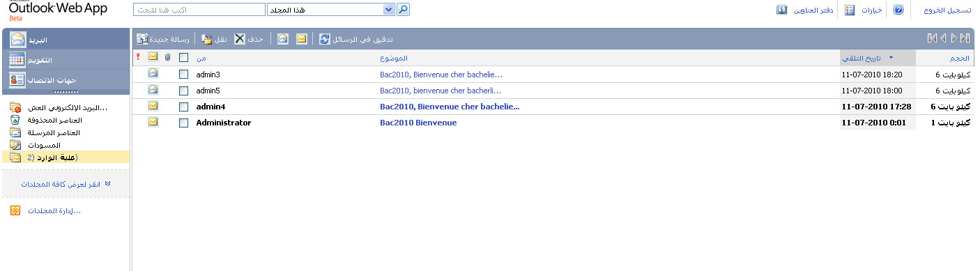Click the unread envelope icon for Administrator
Viewport: 980px width, 271px height.
[153, 123]
